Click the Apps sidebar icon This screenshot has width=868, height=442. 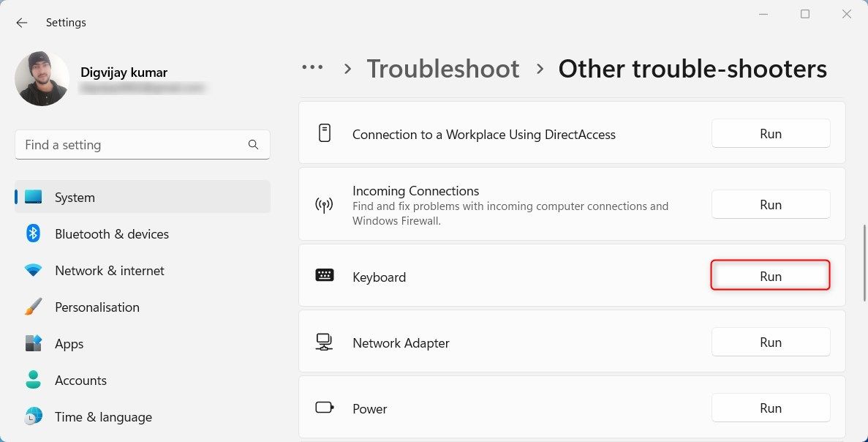tap(34, 343)
